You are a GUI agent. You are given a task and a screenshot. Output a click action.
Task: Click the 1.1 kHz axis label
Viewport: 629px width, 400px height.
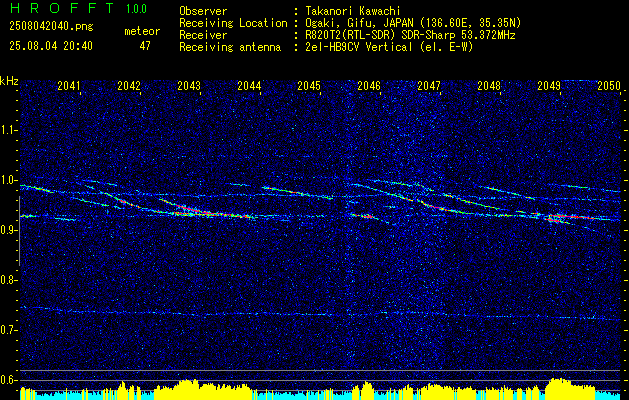(8, 130)
